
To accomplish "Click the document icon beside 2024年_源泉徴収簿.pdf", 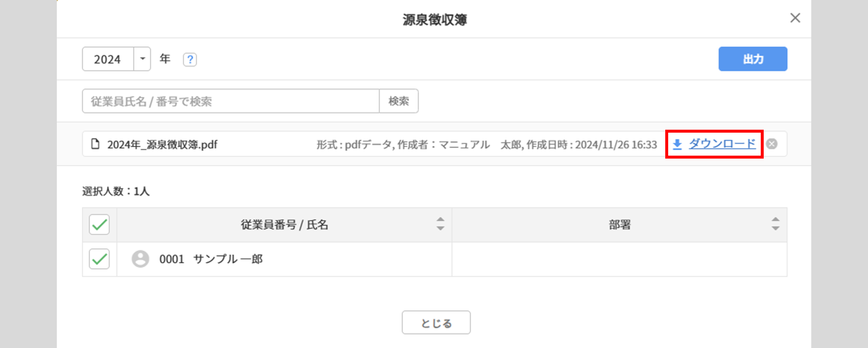I will pos(96,144).
